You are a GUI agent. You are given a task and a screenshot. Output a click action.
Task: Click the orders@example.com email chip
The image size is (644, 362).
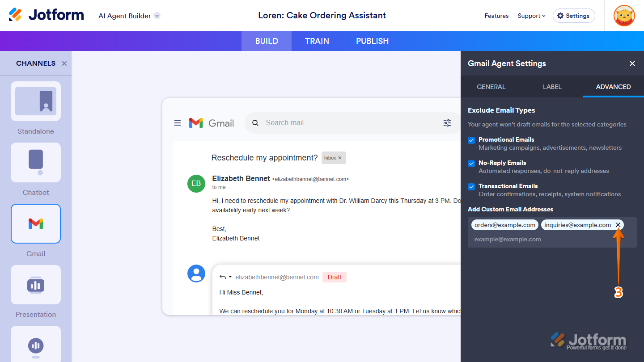tap(505, 225)
